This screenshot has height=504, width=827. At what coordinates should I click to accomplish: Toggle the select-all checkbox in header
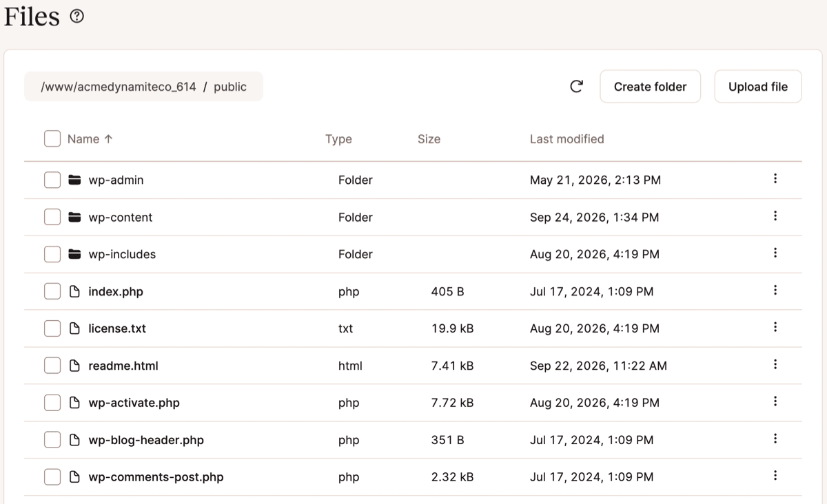point(52,138)
